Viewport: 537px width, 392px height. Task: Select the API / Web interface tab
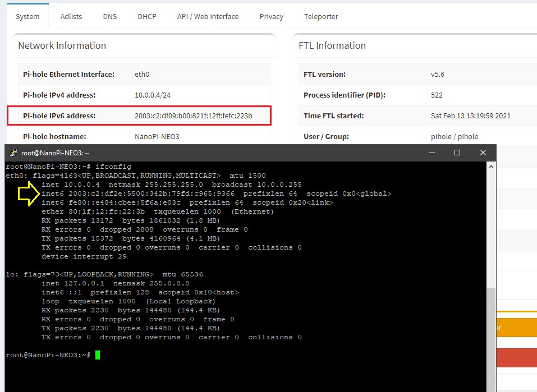pyautogui.click(x=208, y=16)
